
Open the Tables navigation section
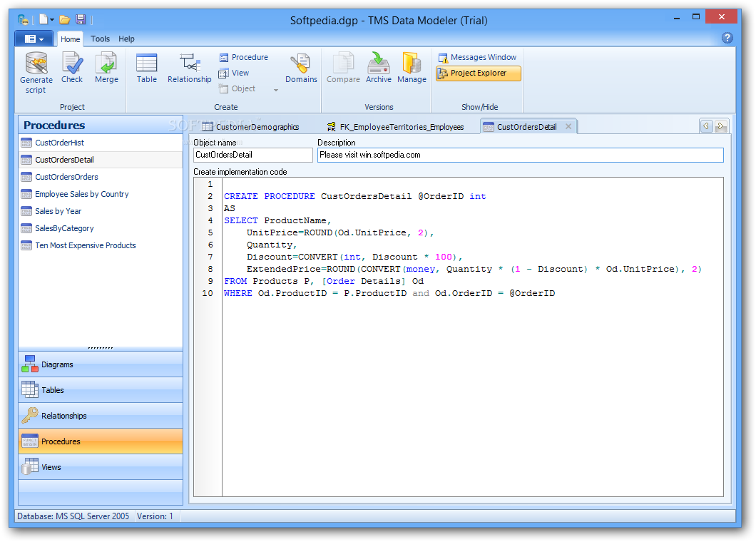pos(101,389)
